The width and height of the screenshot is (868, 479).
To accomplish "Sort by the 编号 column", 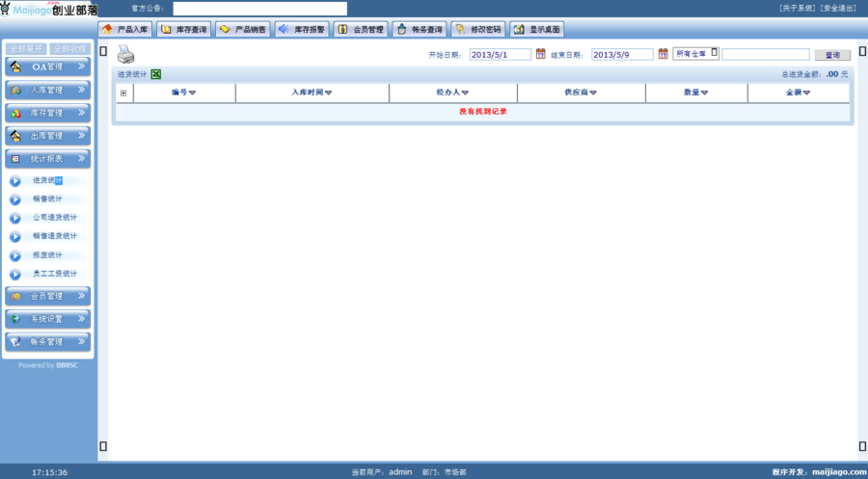I will (184, 93).
